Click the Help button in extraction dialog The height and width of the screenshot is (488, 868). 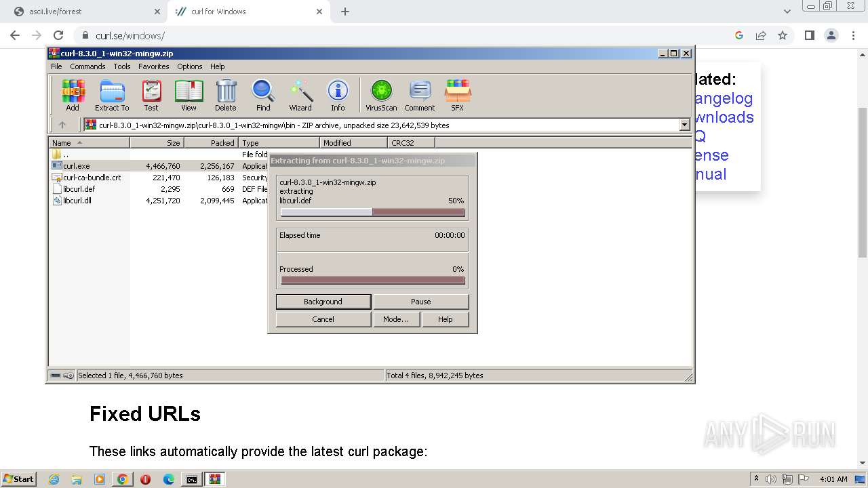[445, 319]
